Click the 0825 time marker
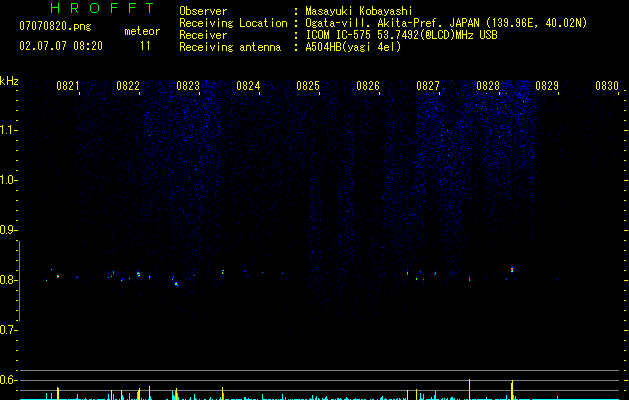629x400 pixels. point(308,86)
